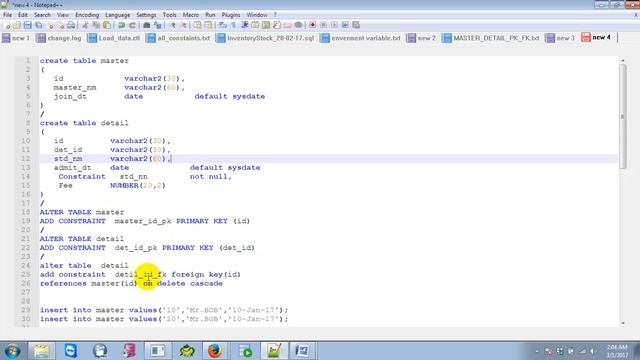Open the Settings menu
Screen dimensions: 640x360
tap(146, 15)
